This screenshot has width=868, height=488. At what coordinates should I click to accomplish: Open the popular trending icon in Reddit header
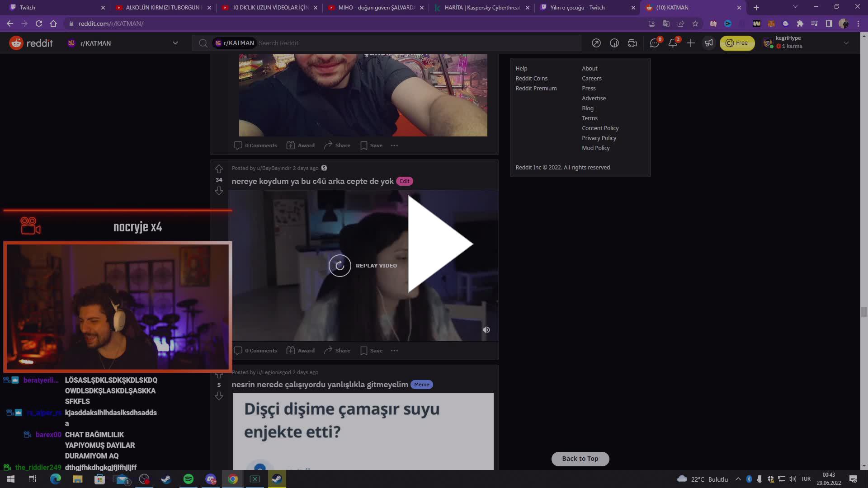click(596, 43)
